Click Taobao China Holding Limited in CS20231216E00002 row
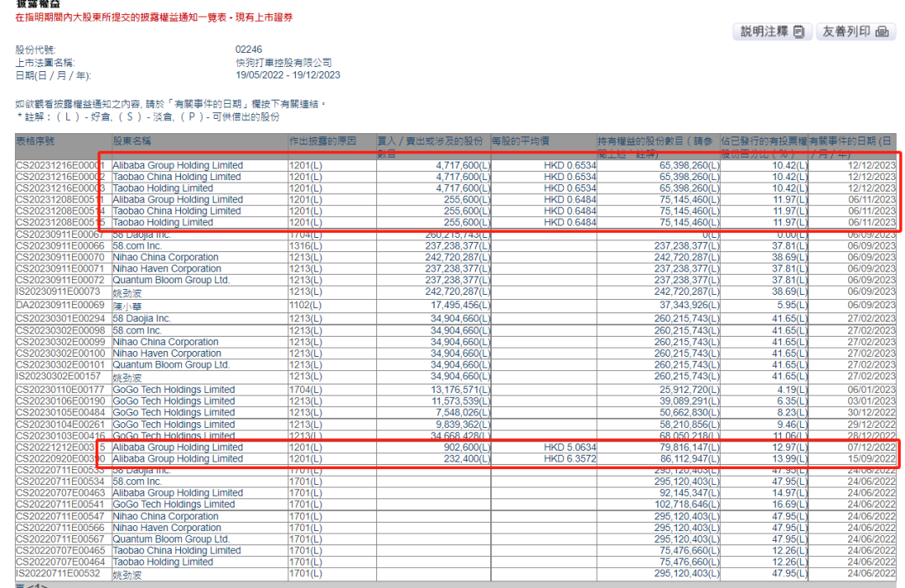 click(177, 177)
